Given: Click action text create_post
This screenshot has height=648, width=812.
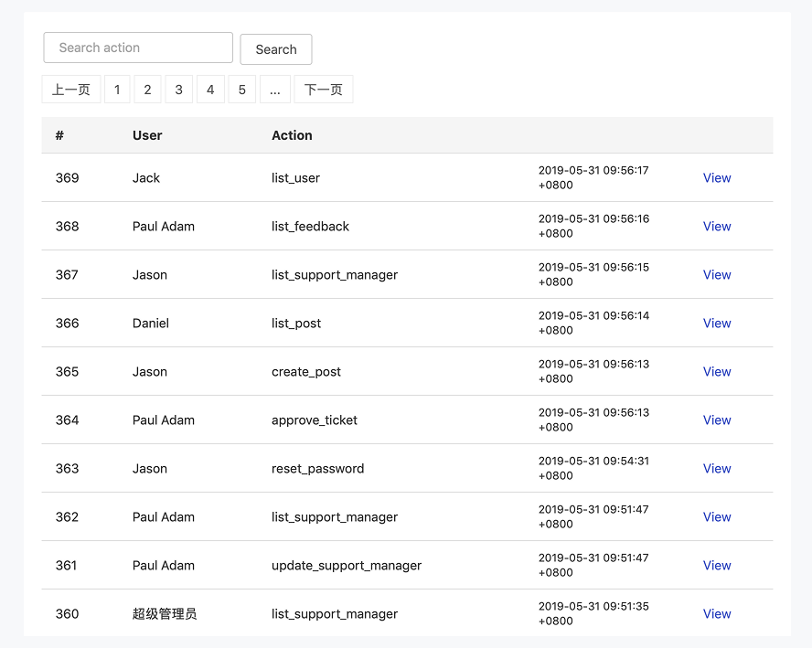Looking at the screenshot, I should pos(306,372).
